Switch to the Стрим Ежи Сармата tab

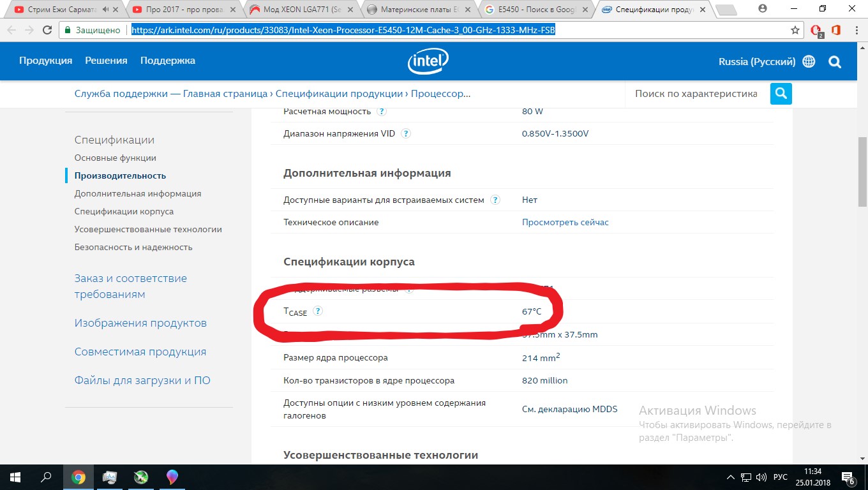62,10
